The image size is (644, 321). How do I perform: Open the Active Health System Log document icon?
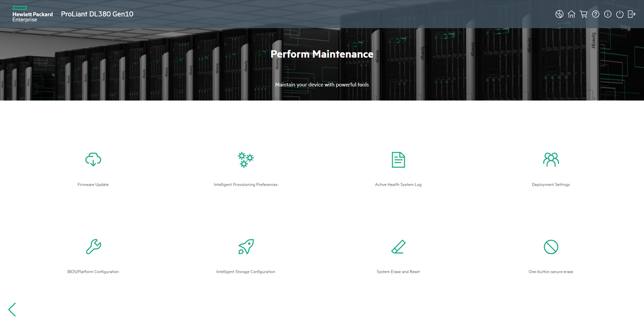coord(398,159)
